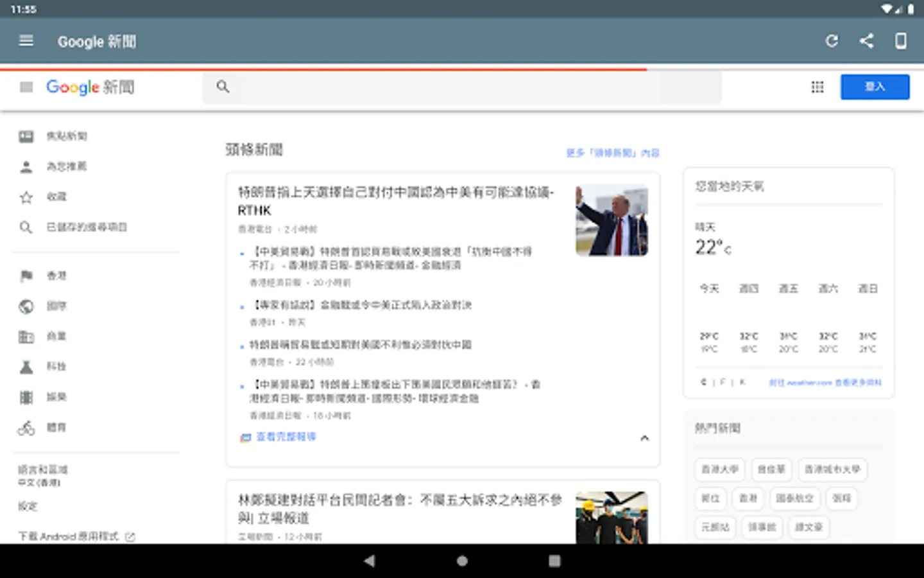
Task: Open 收藏 section in sidebar
Action: [56, 197]
